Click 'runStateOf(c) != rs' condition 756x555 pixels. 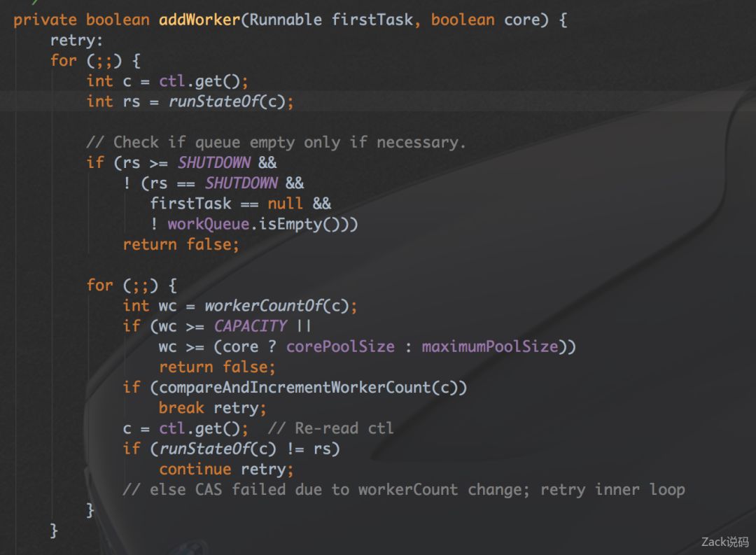click(x=245, y=449)
